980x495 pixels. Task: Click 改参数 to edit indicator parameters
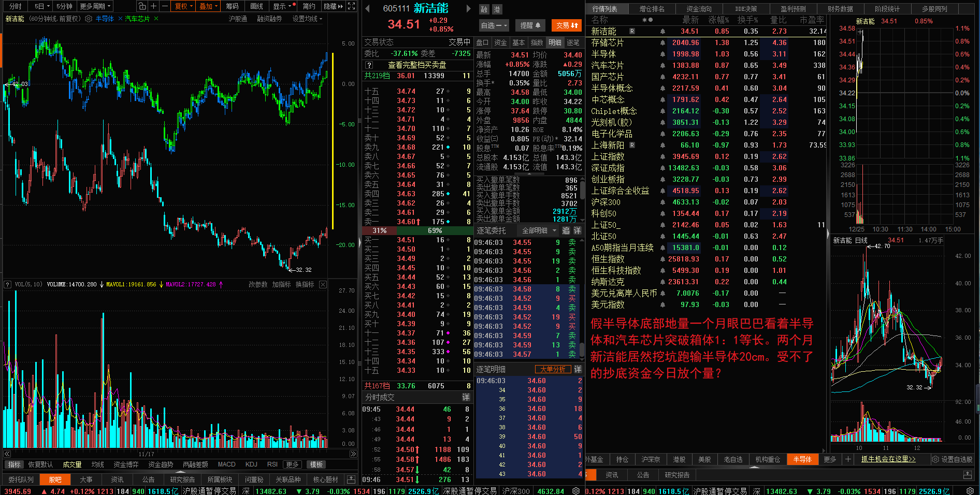pos(258,284)
